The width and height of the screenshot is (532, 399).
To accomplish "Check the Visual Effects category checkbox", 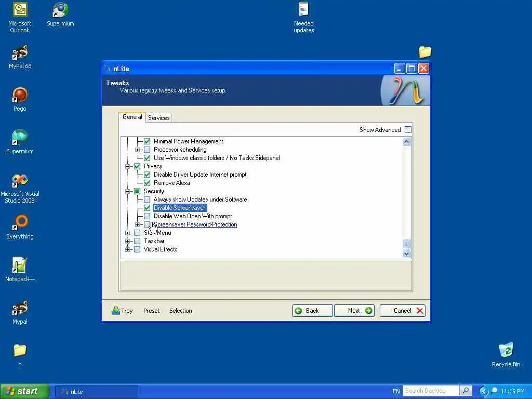I will point(137,249).
